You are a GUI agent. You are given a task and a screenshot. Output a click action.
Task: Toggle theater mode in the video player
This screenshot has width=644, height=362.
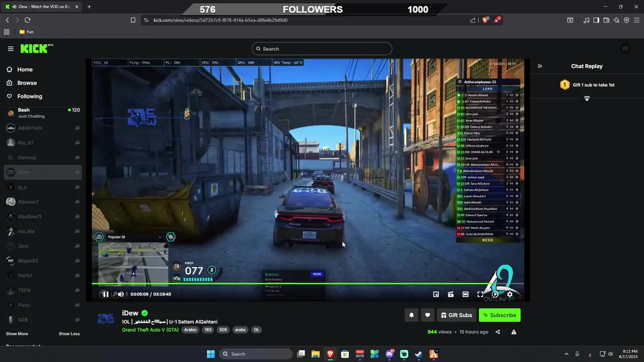point(465,294)
